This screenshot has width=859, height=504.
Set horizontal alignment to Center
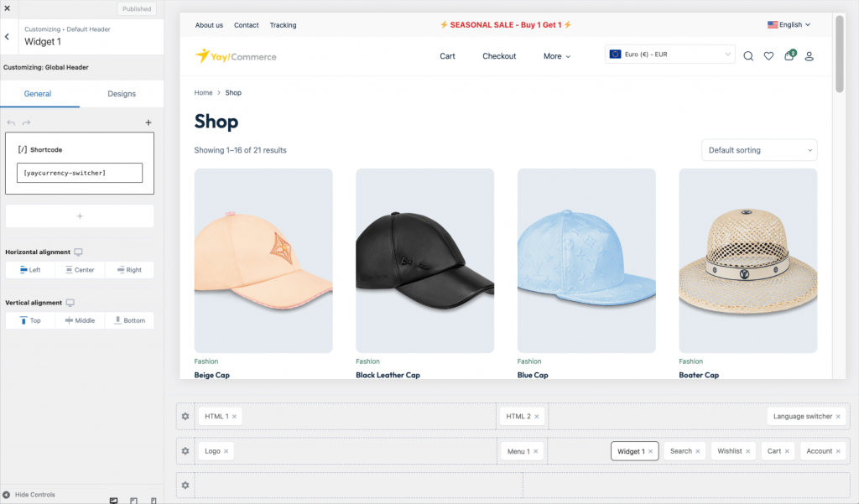pyautogui.click(x=80, y=270)
